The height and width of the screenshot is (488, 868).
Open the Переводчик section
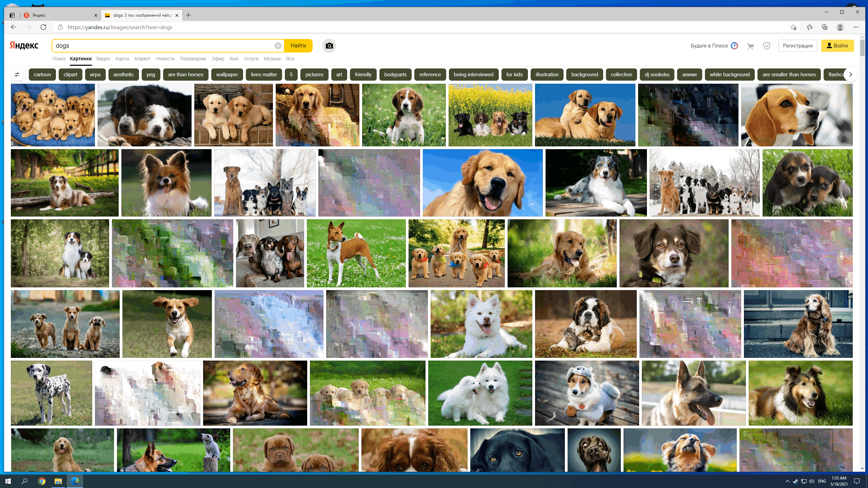pyautogui.click(x=193, y=59)
